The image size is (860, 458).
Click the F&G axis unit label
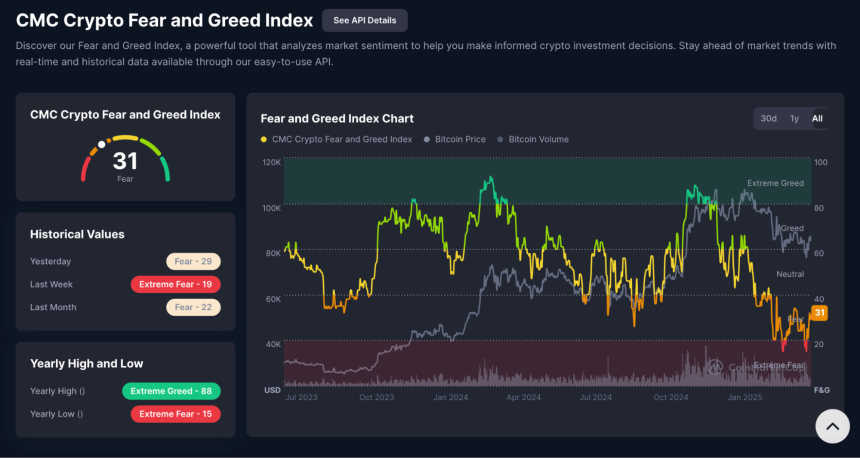[822, 390]
